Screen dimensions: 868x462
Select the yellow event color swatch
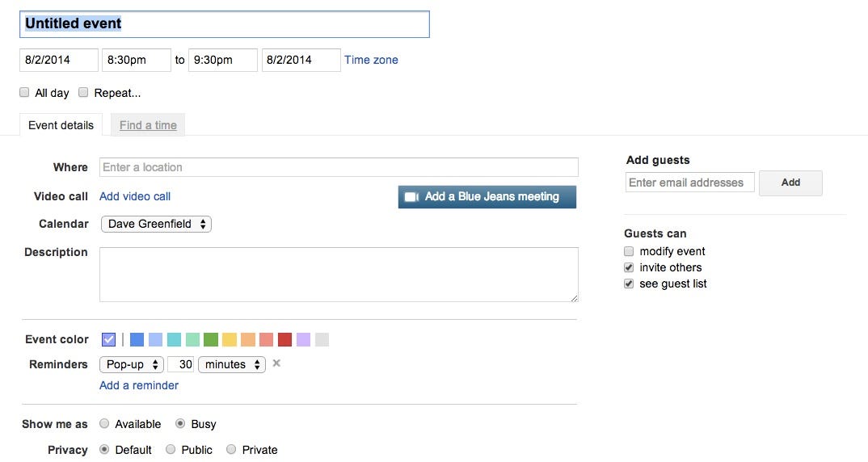pos(230,339)
